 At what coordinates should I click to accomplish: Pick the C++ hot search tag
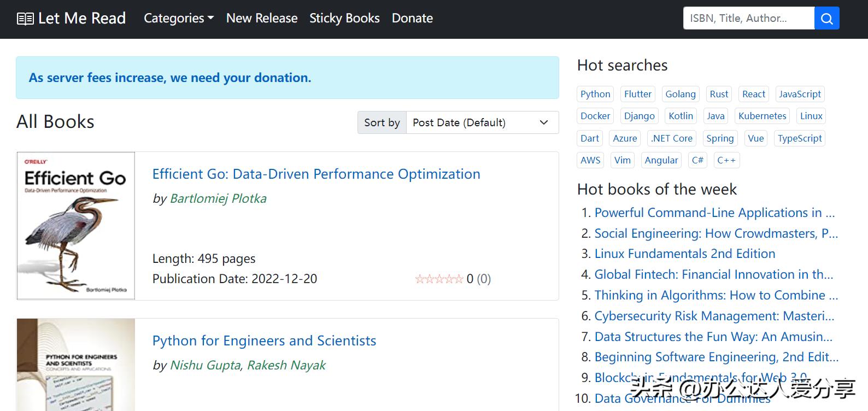726,160
